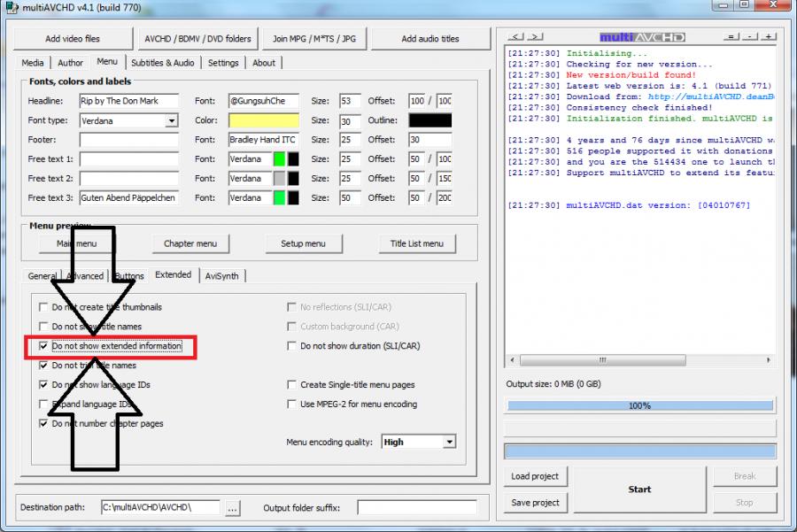This screenshot has height=532, width=797.
Task: Click the multiAVCHD logo above the log
Action: (643, 37)
